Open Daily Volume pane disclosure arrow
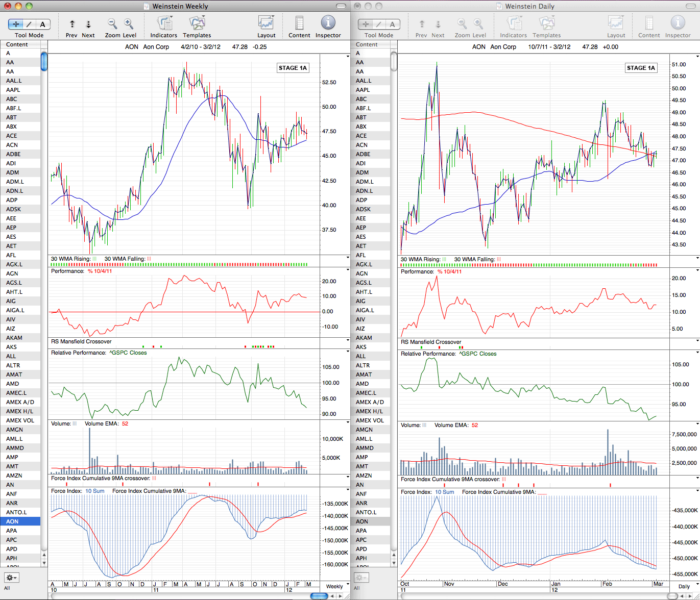 (697, 424)
